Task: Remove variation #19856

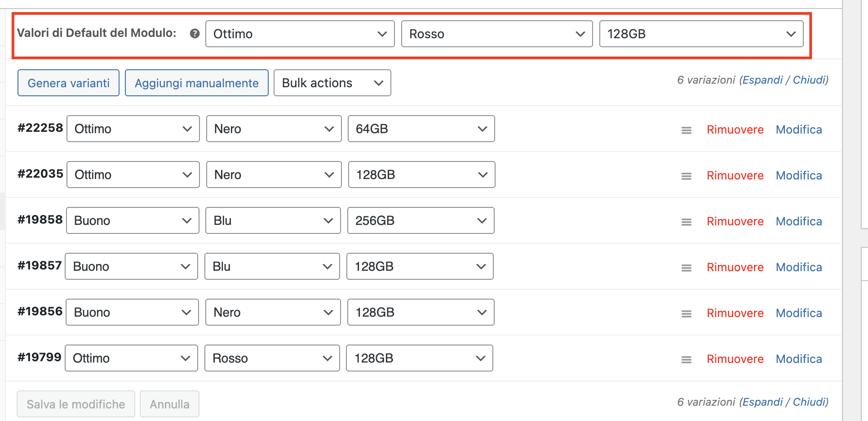Action: pos(735,313)
